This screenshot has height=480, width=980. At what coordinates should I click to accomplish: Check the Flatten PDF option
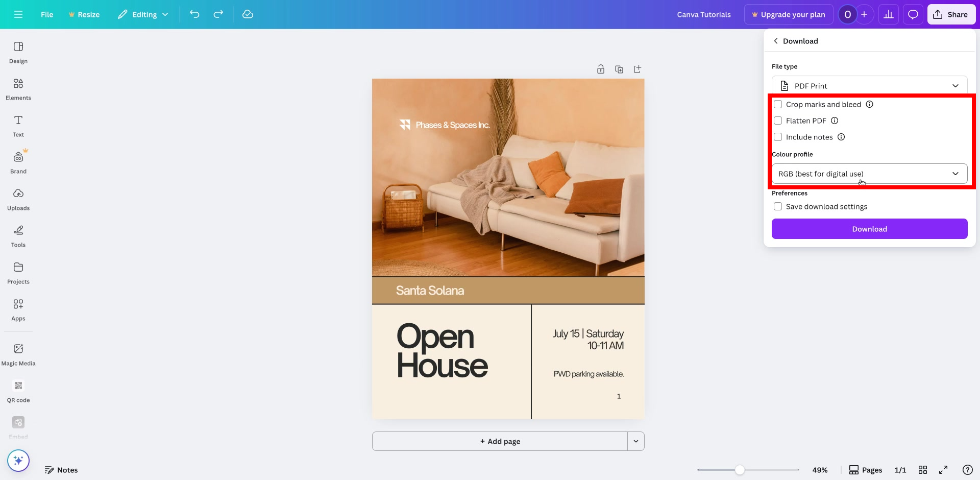[778, 121]
